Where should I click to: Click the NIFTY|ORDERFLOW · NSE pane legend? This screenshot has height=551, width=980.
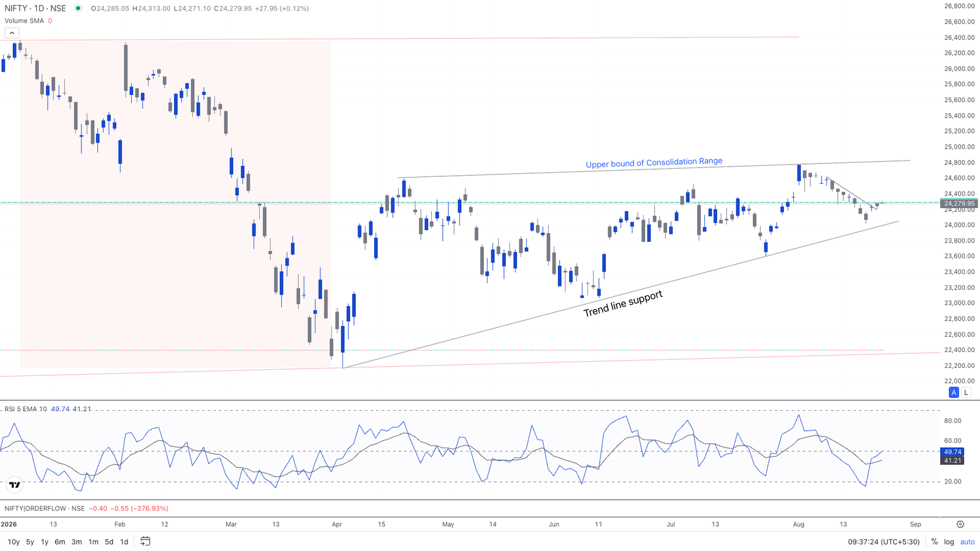pos(44,508)
